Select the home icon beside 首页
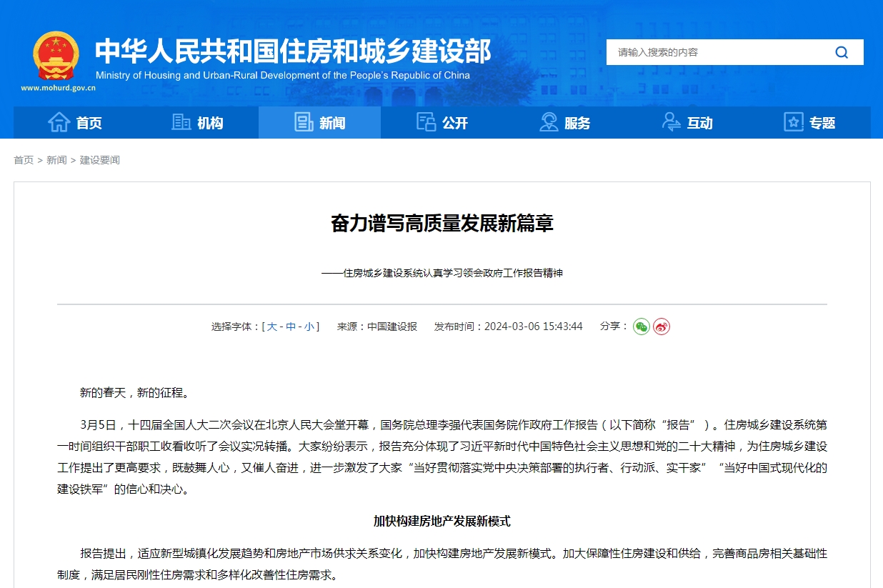Screen dimensions: 883x588 pyautogui.click(x=60, y=122)
